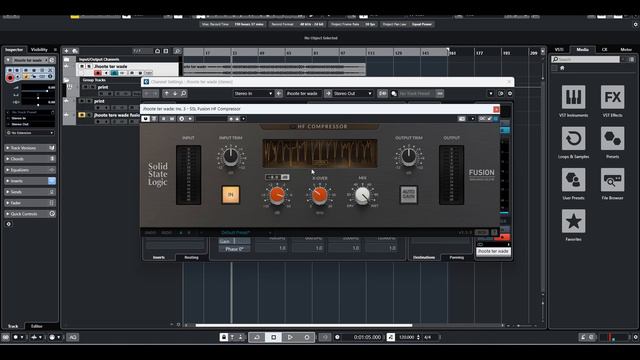The height and width of the screenshot is (360, 640).
Task: Open No Extension dropdown in Inspector
Action: [x=30, y=133]
